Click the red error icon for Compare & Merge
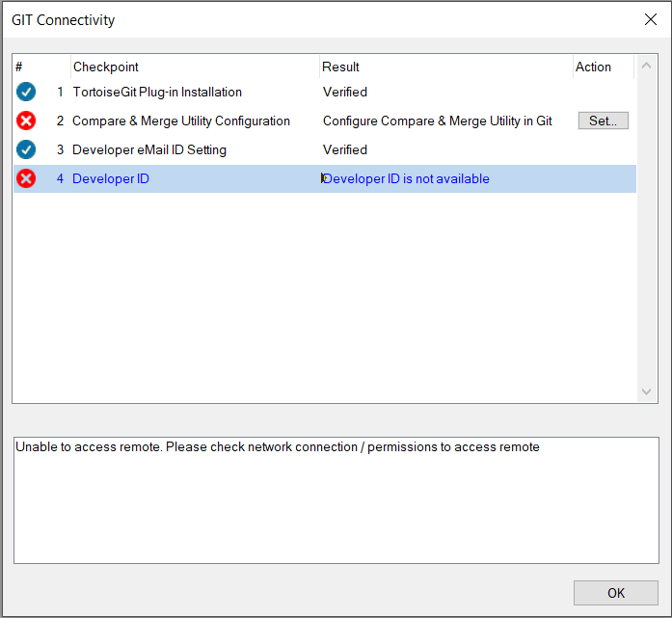This screenshot has height=618, width=672. coord(26,121)
